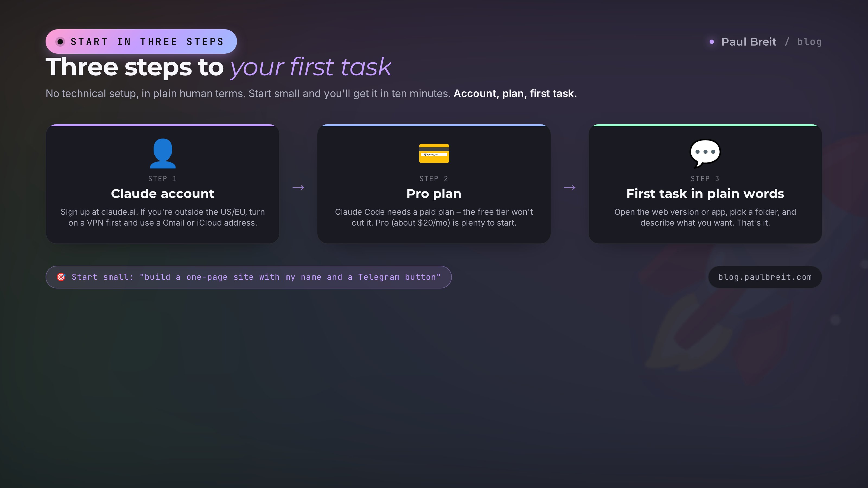Click the black dot in the START IN THREE STEPS badge

tap(60, 42)
